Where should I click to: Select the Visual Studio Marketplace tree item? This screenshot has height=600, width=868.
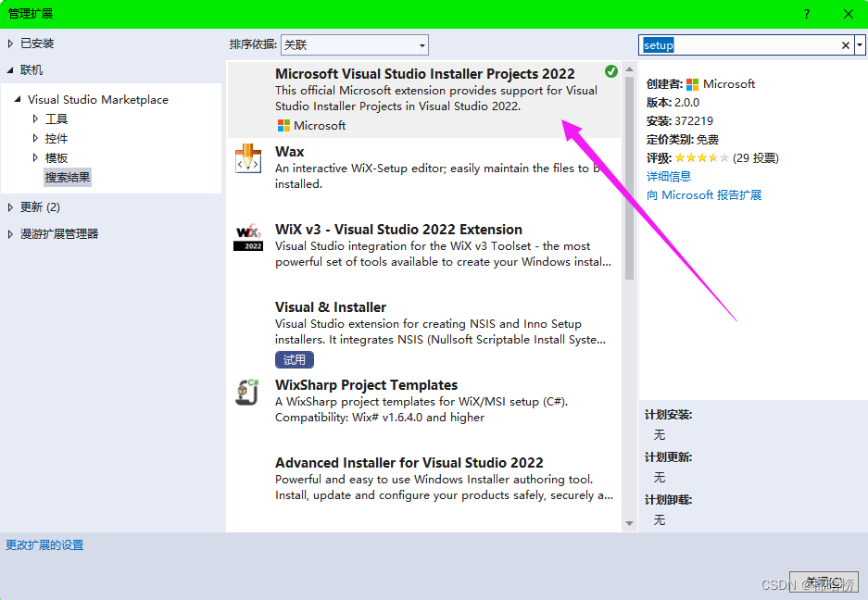[98, 100]
